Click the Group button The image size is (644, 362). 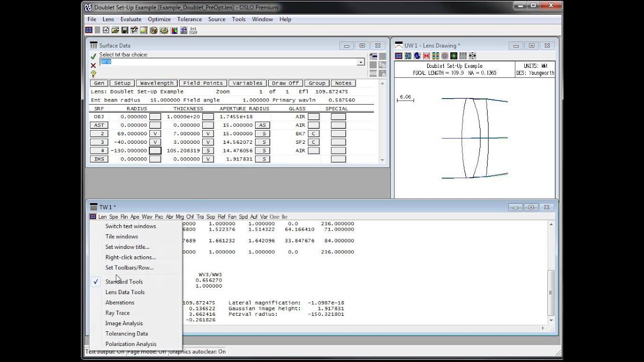[317, 83]
